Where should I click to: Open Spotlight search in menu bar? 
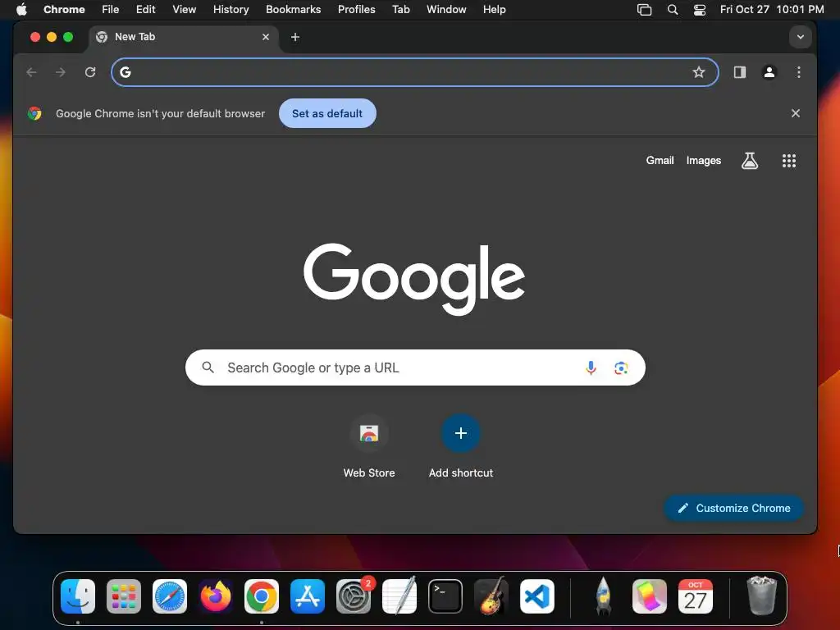pyautogui.click(x=673, y=9)
